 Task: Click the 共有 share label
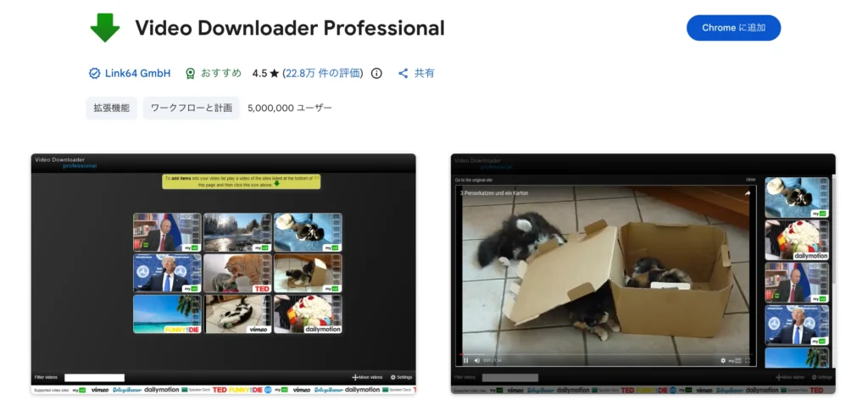click(425, 73)
